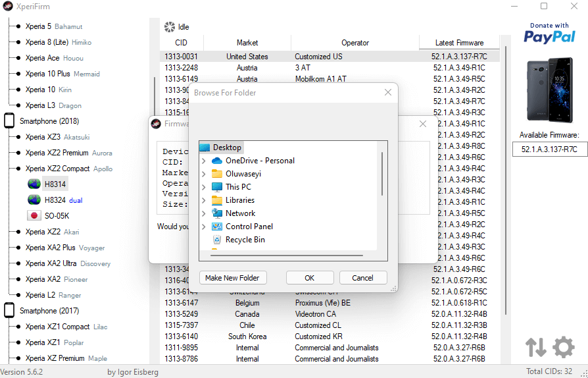Click the Smartphone (2018) phone icon
The height and width of the screenshot is (378, 588).
click(9, 121)
